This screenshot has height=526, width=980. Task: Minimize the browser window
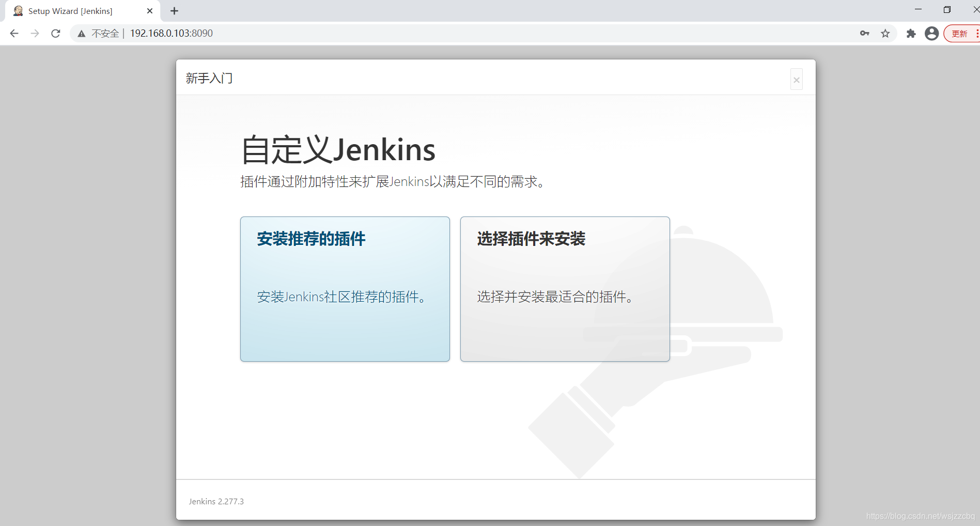pos(918,9)
